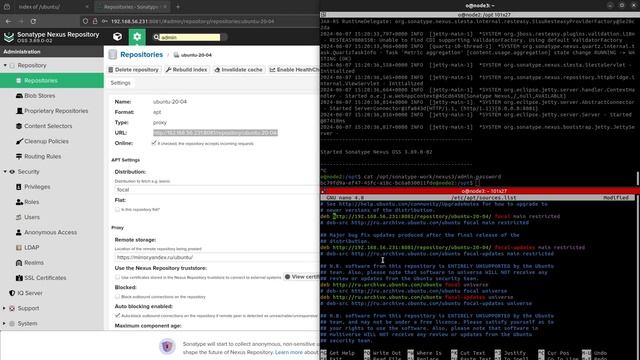Image resolution: width=640 pixels, height=360 pixels.
Task: Click the Sonatype Nexus logo
Action: tap(9, 37)
